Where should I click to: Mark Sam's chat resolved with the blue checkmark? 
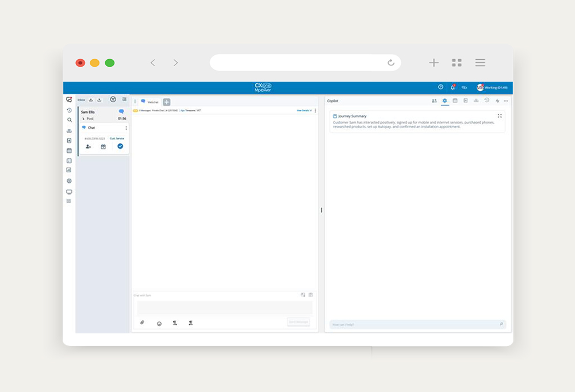(x=120, y=146)
